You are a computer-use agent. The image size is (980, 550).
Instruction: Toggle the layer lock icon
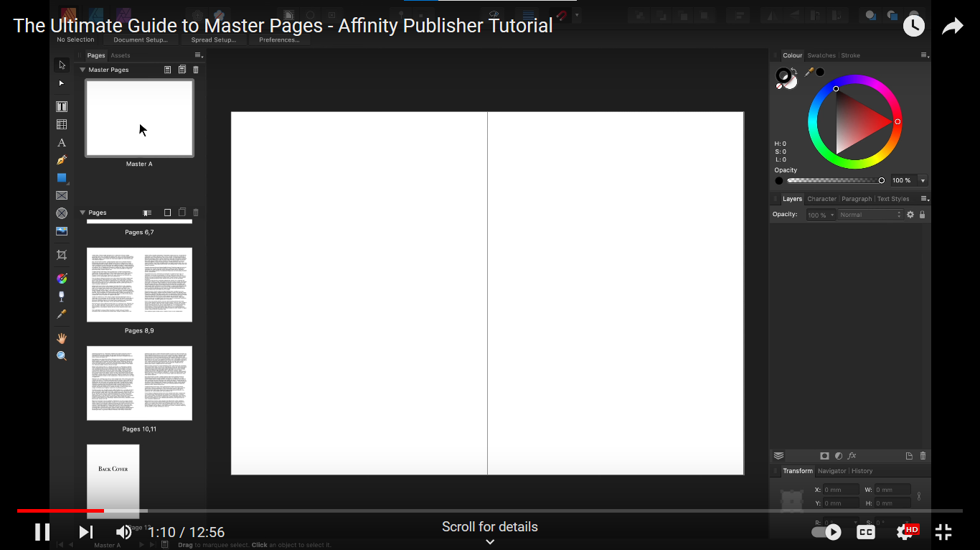click(922, 215)
